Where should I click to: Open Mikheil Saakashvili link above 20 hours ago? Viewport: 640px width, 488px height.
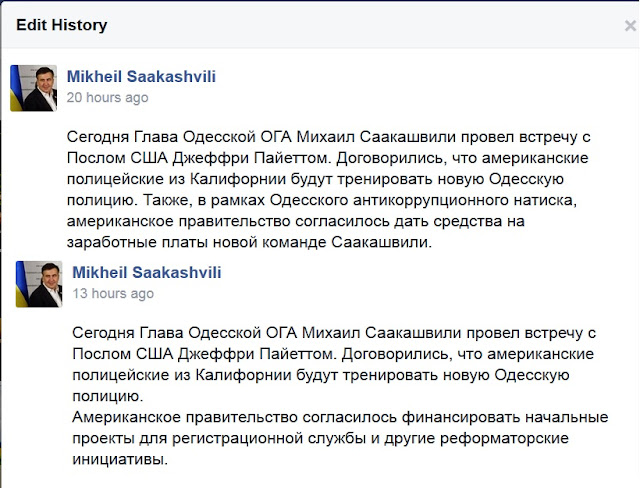[x=141, y=76]
